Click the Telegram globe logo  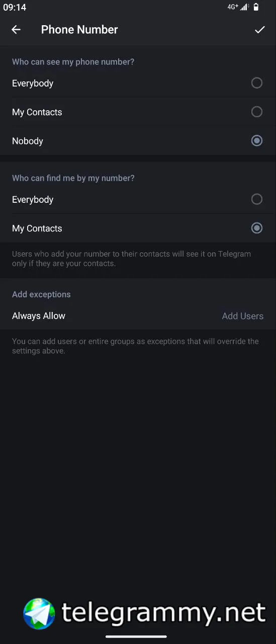pyautogui.click(x=39, y=613)
